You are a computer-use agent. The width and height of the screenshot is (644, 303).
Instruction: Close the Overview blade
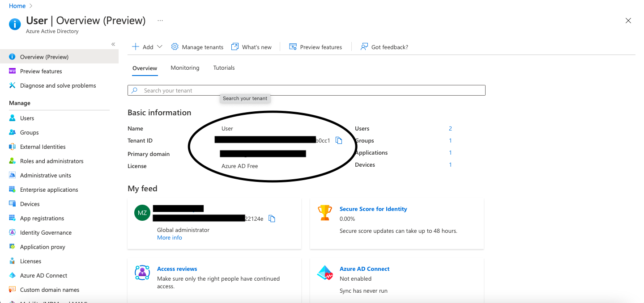coord(628,21)
